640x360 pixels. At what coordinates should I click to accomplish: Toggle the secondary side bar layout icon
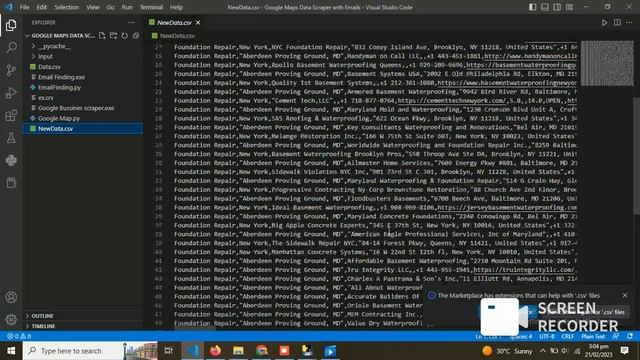click(557, 7)
